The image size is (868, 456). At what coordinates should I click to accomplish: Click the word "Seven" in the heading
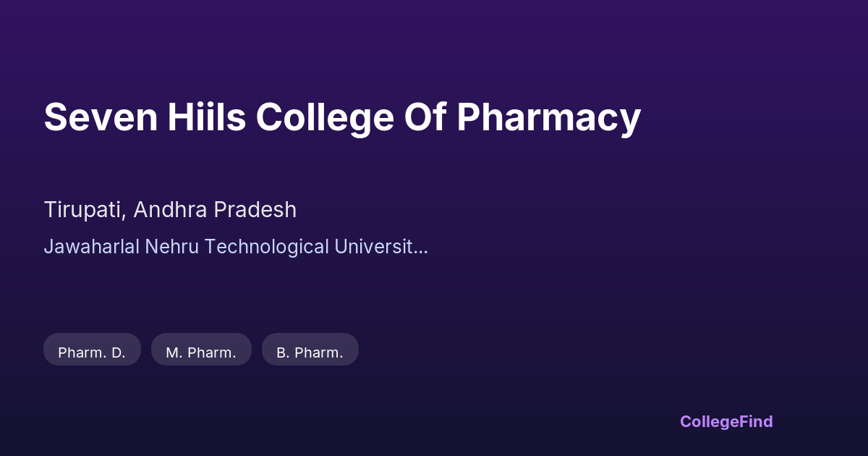click(x=101, y=117)
